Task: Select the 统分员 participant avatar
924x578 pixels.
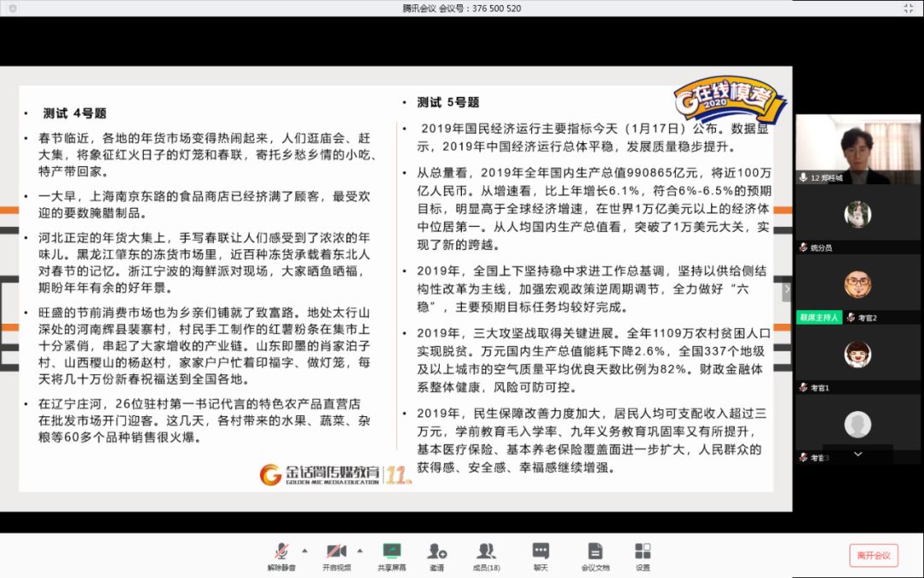Action: (x=857, y=215)
